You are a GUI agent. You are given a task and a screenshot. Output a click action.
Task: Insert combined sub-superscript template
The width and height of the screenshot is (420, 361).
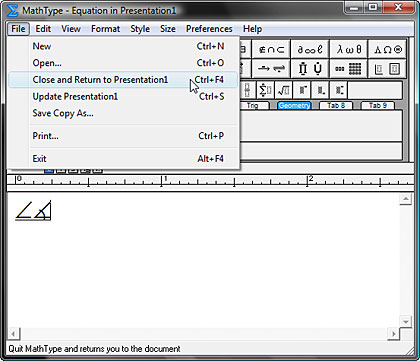coord(339,90)
